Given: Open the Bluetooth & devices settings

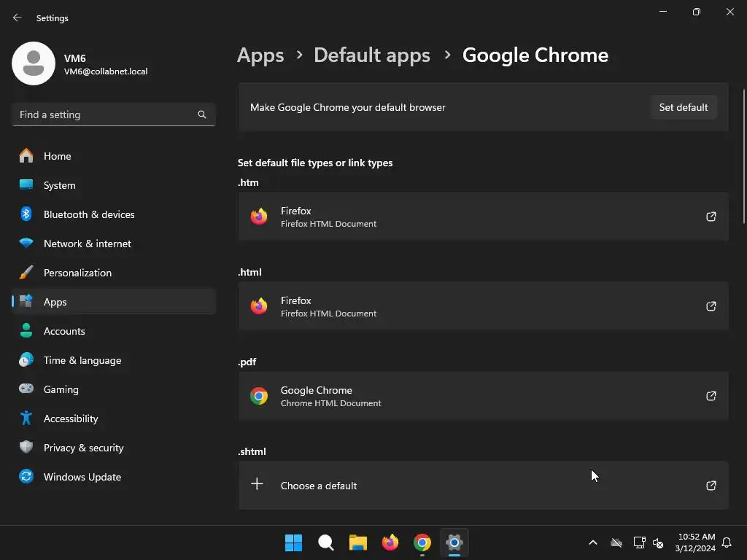Looking at the screenshot, I should pyautogui.click(x=89, y=214).
